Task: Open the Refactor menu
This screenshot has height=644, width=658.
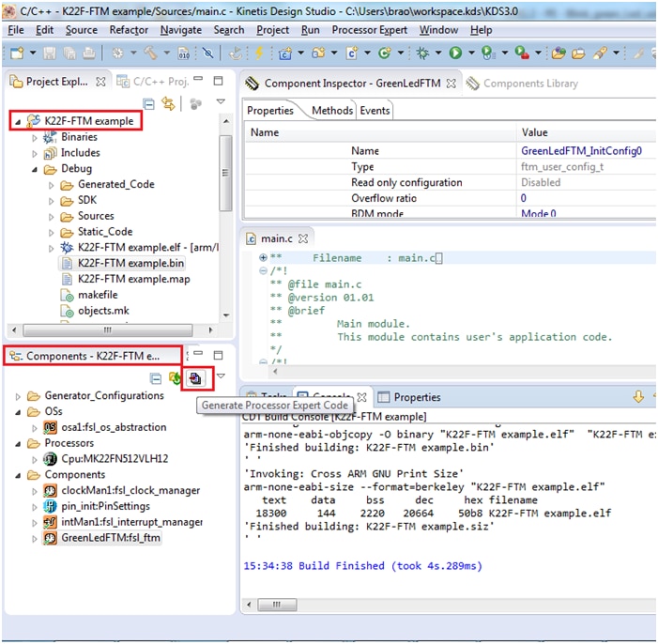Action: [x=129, y=30]
